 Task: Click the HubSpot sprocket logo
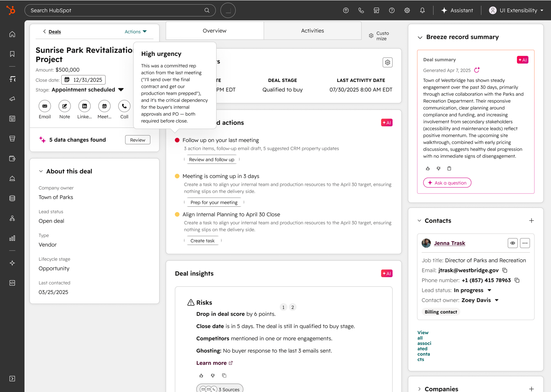tap(11, 10)
